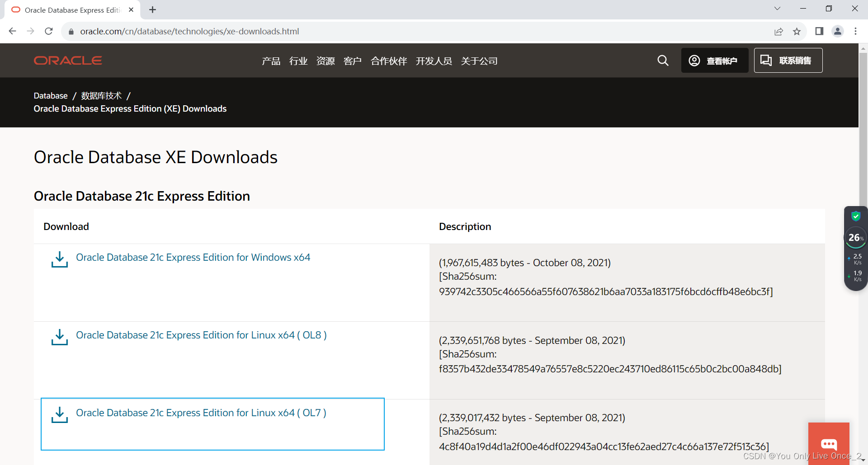
Task: Open Chrome three-dot menu
Action: pyautogui.click(x=855, y=31)
